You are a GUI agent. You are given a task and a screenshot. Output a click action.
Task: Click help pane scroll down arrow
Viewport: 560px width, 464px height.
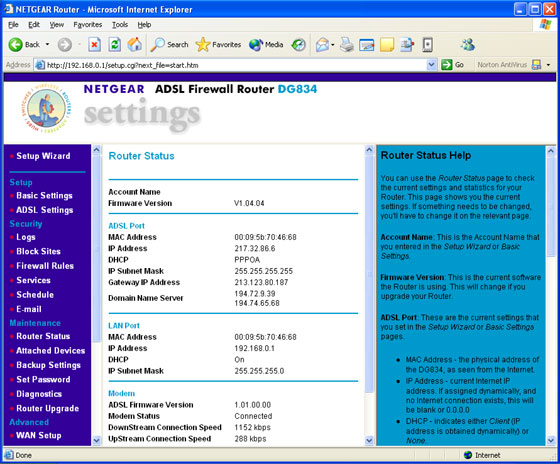(x=551, y=441)
